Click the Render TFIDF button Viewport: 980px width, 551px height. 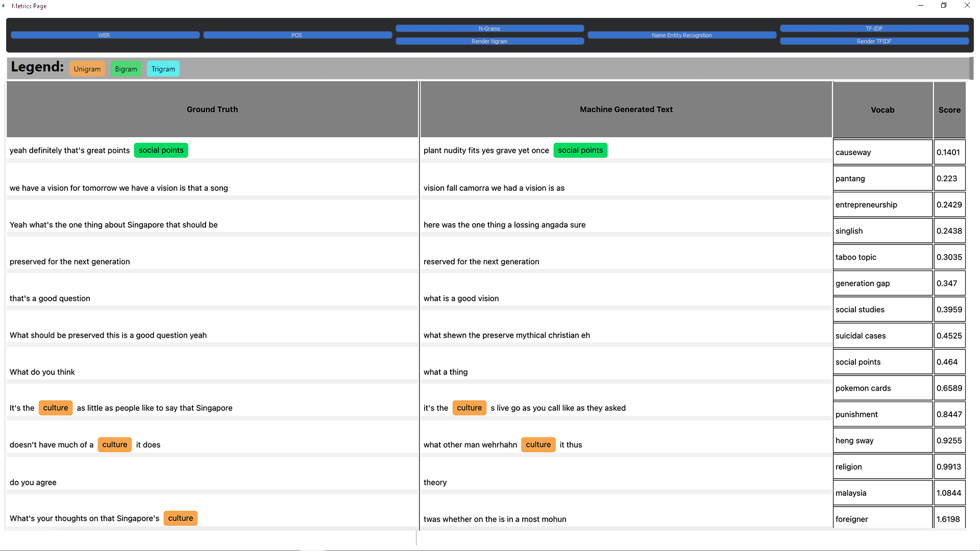(874, 41)
